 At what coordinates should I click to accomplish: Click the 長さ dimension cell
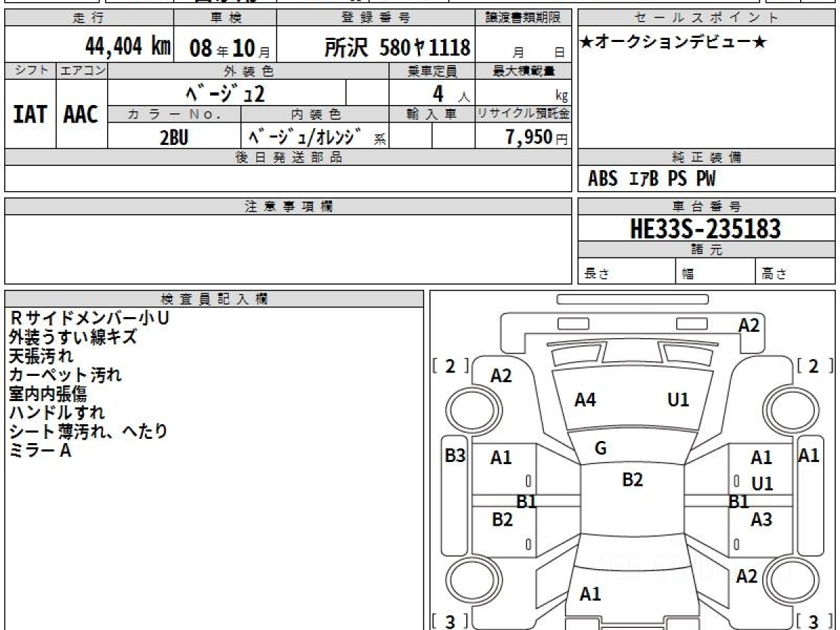click(626, 272)
